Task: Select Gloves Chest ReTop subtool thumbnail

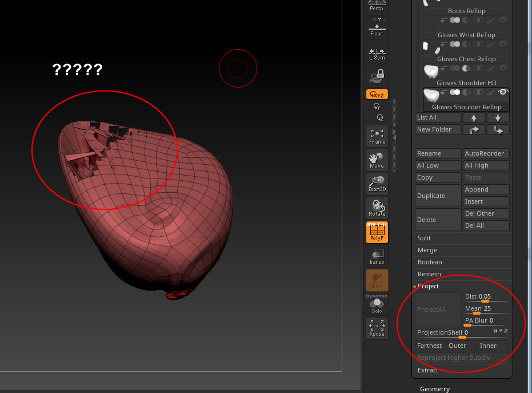Action: [431, 47]
